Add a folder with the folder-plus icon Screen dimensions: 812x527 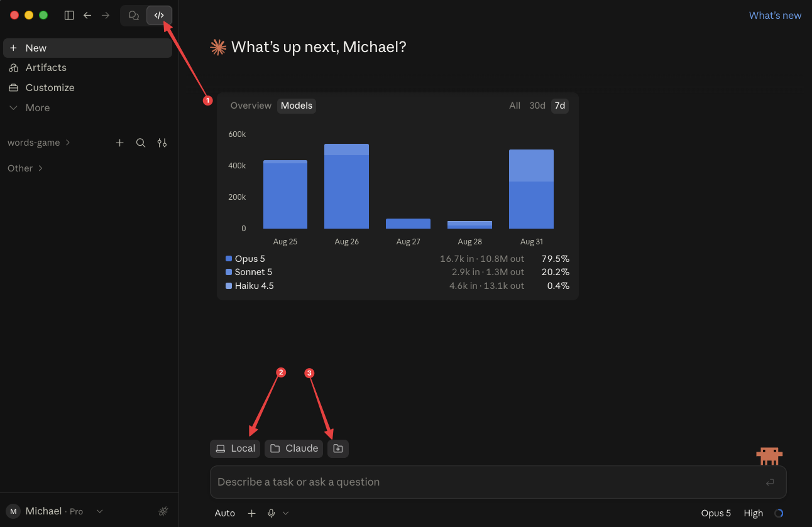337,448
